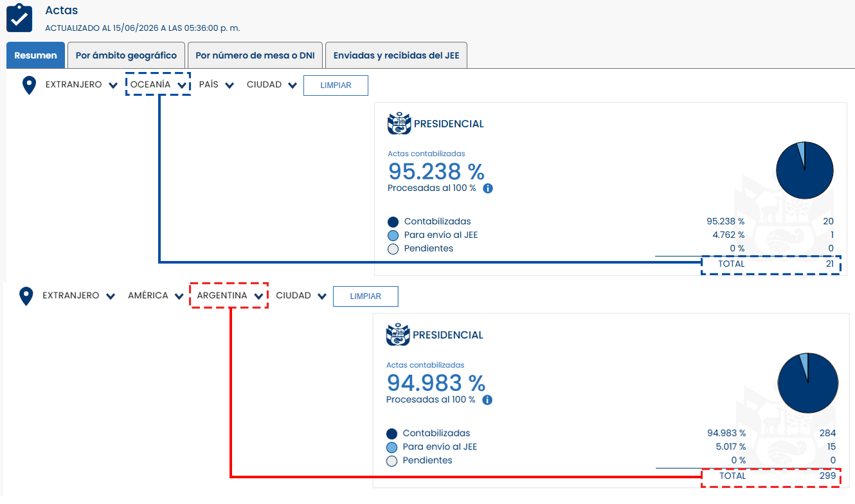
Task: Click info icon next to 94.983 % Procesadas
Action: (x=487, y=400)
